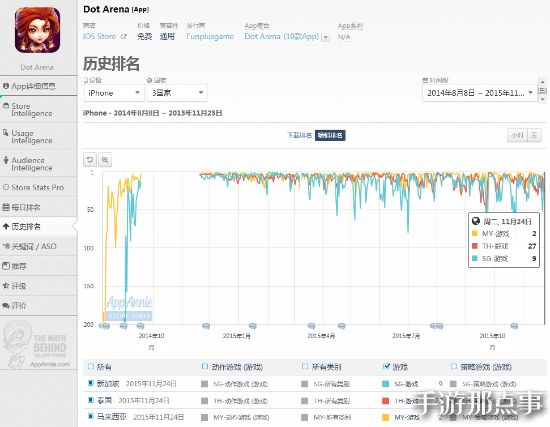Uncheck the 游戏 category checkbox
The height and width of the screenshot is (427, 550).
tap(386, 366)
